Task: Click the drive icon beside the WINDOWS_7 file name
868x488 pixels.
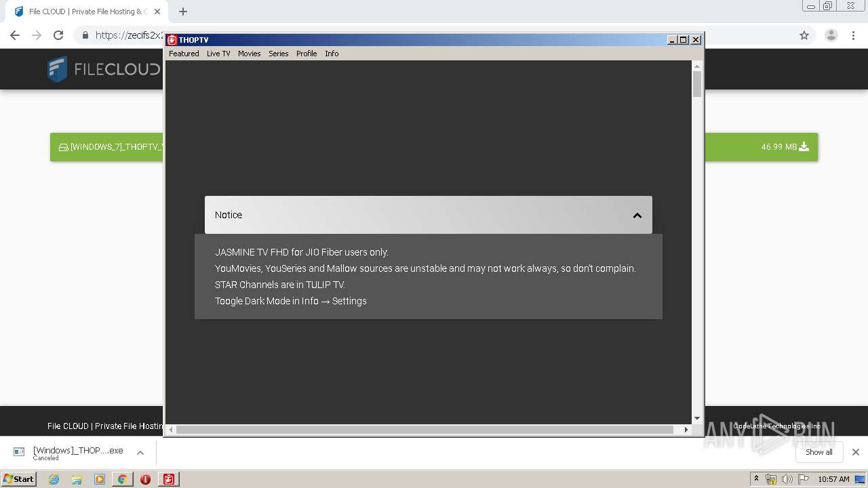Action: 63,147
